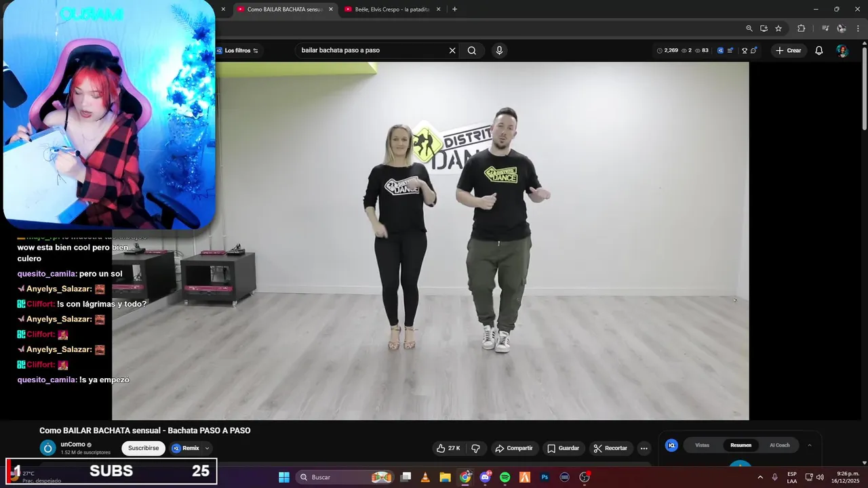The width and height of the screenshot is (868, 488).
Task: Select the Resumen tab
Action: point(741,445)
